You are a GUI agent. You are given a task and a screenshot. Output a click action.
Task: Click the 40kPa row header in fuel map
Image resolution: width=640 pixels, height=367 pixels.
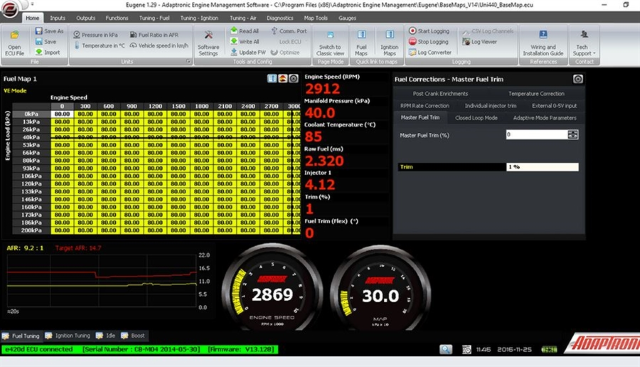(31, 137)
